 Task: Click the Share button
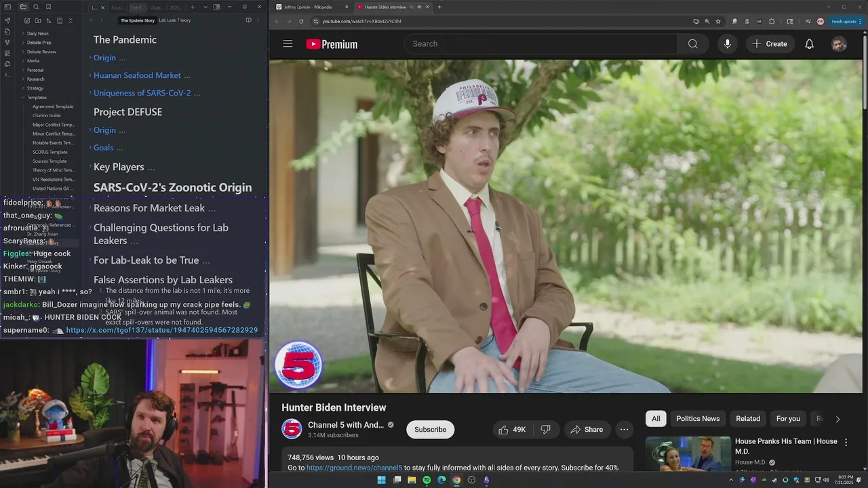tap(587, 430)
